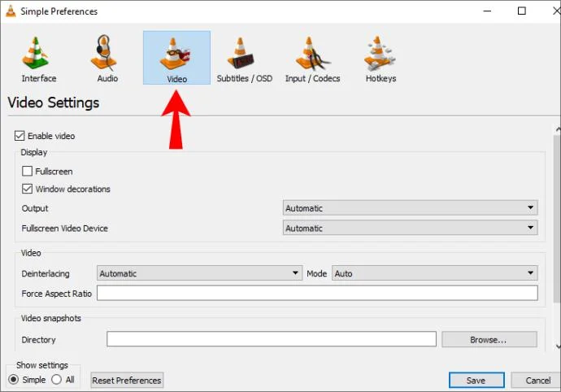Screen dimensions: 561x392
Task: Enable the Fullscreen checkbox
Action: tap(27, 171)
